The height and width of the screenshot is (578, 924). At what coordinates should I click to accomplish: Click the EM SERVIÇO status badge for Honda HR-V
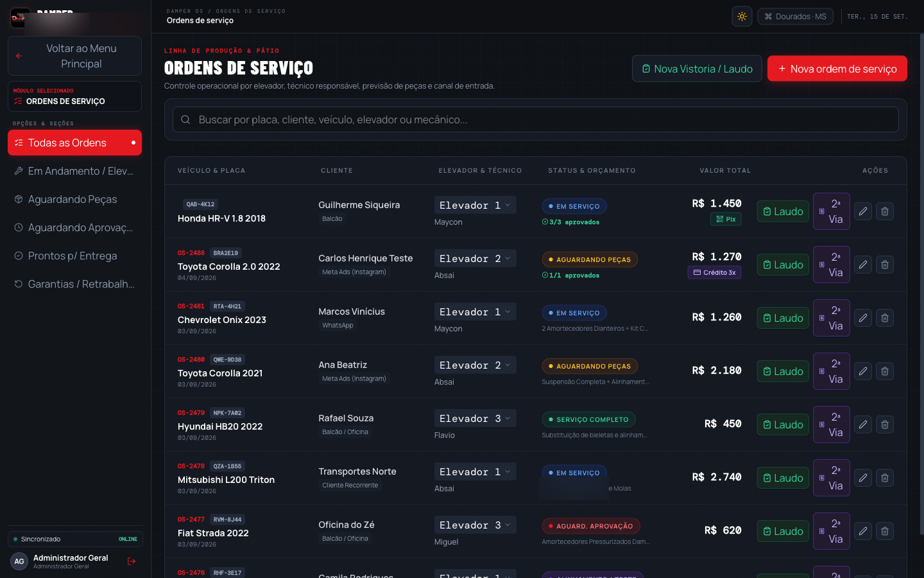click(x=574, y=206)
